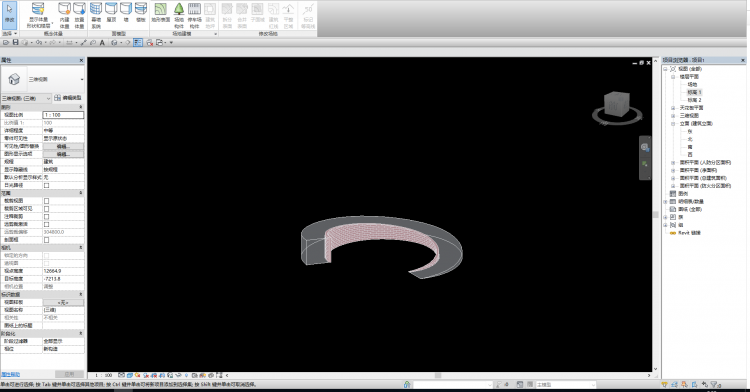The width and height of the screenshot is (750, 392).
Task: Collapse the Elevations (Building Elevation) tree node
Action: (x=673, y=123)
